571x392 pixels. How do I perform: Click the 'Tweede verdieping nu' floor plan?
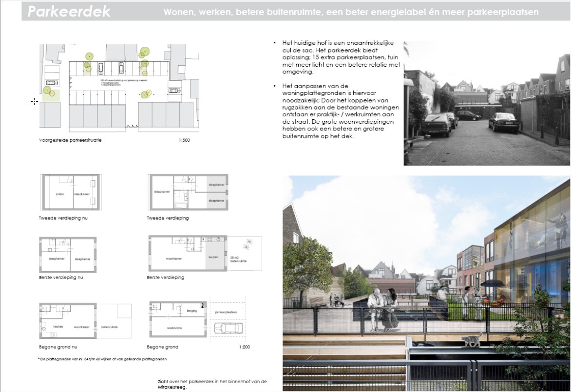[71, 192]
